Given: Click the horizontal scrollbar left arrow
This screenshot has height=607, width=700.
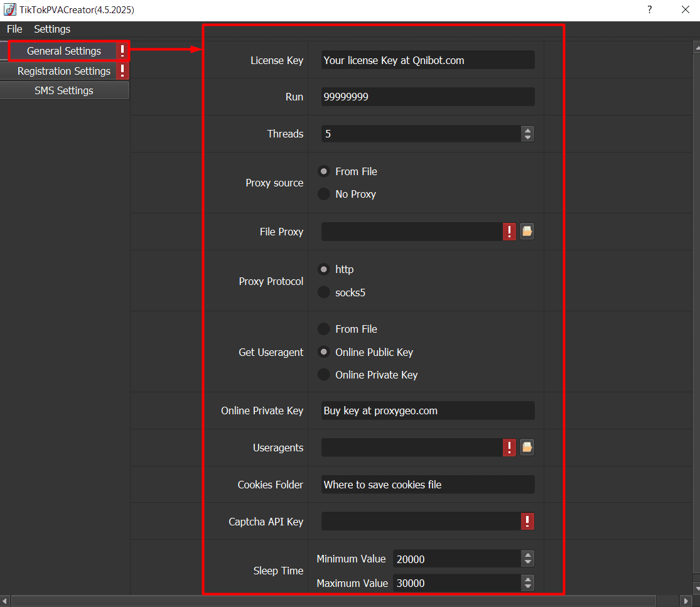Looking at the screenshot, I should coord(5,601).
